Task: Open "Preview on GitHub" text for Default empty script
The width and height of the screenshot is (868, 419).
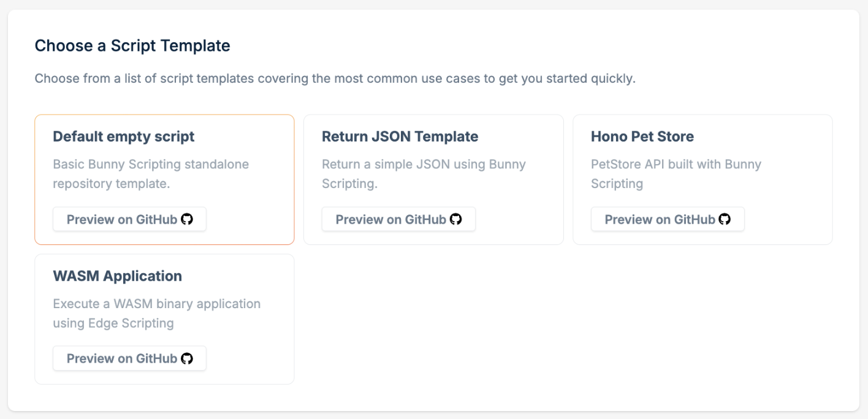Action: pos(121,219)
